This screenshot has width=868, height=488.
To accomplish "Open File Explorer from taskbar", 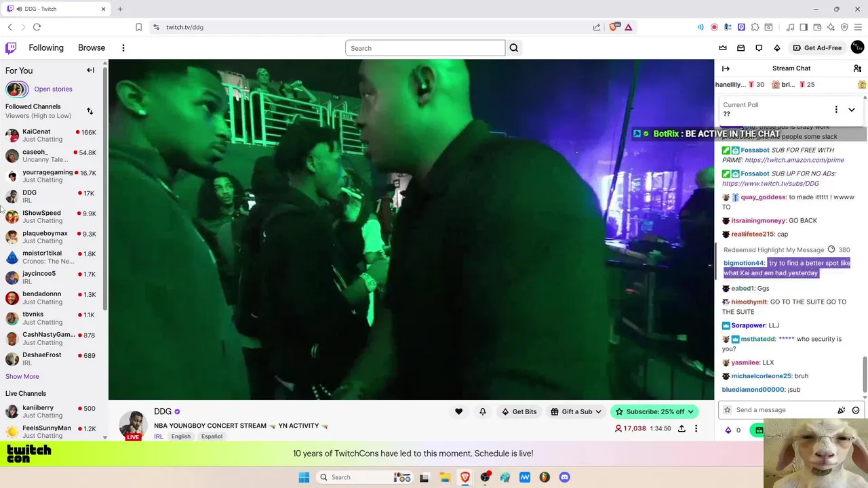I will [445, 477].
